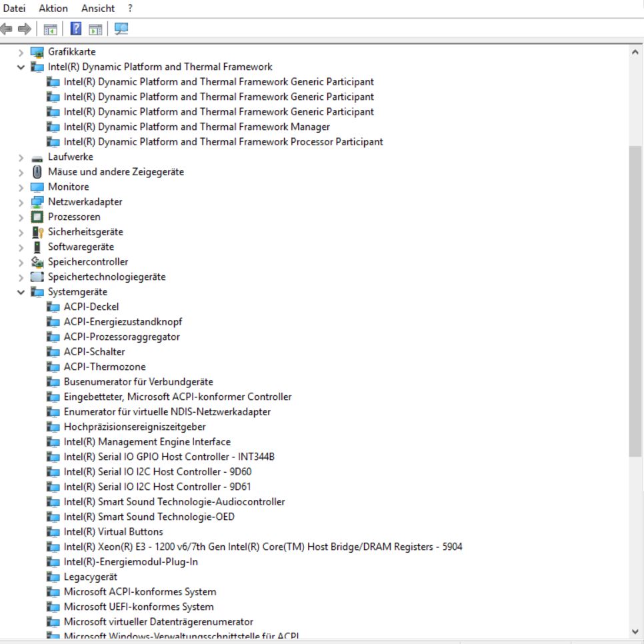Open the Help toolbar icon
Viewport: 644px width, 644px height.
[76, 29]
